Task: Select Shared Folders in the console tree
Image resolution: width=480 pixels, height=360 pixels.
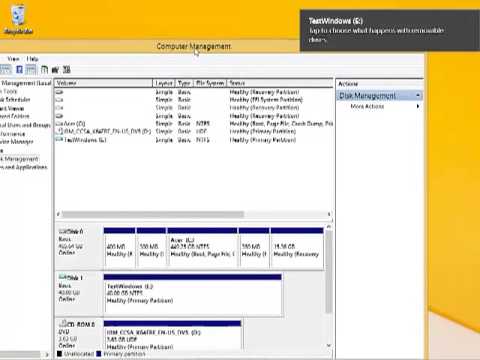Action: [x=15, y=116]
